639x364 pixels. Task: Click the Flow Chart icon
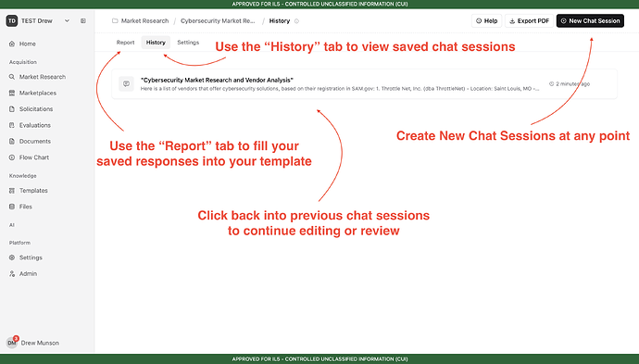[12, 157]
